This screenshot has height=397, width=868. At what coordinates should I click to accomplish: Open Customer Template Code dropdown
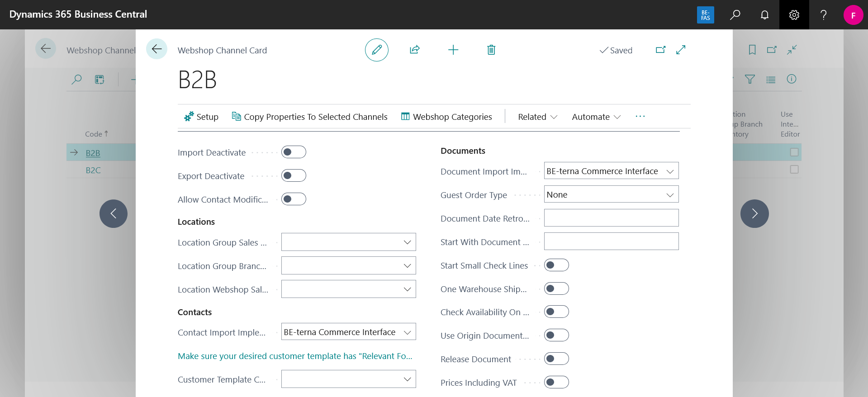pos(407,379)
